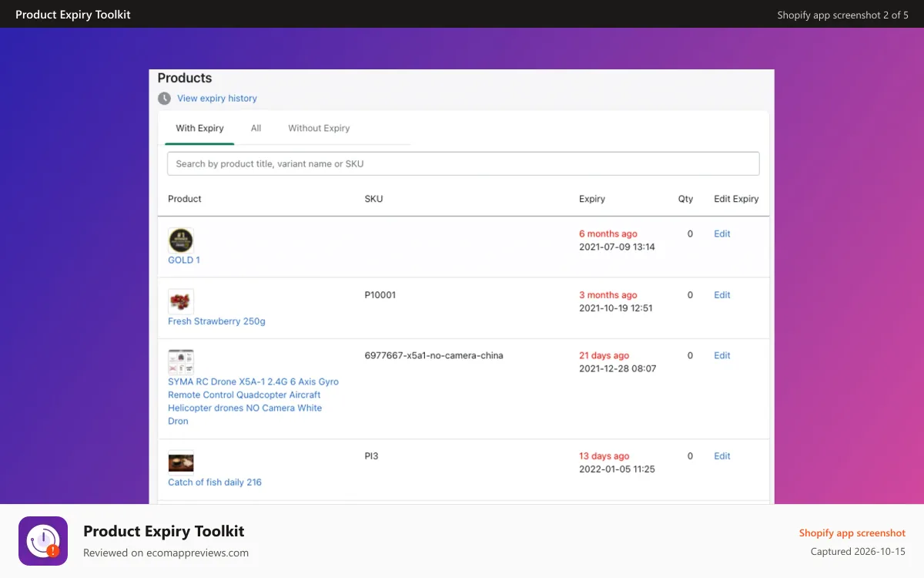Open the SYMA RC Drone X5A-1 product link
Screen dimensions: 924x578
pyautogui.click(x=253, y=402)
